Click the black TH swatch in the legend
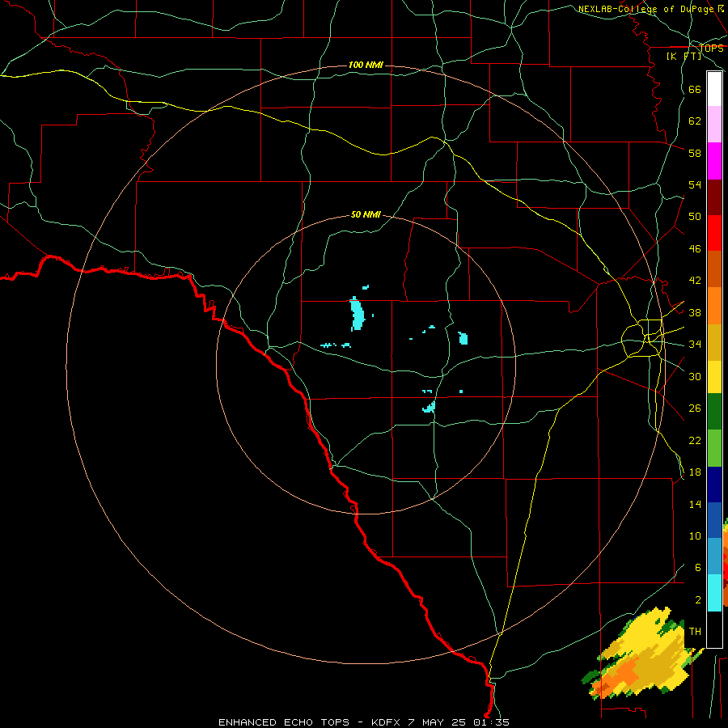 (x=714, y=629)
